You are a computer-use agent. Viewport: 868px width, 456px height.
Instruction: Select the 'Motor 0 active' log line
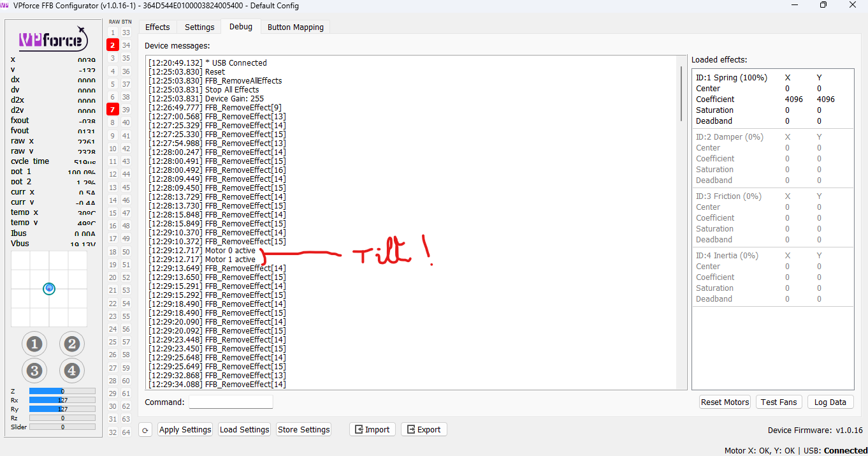(x=201, y=251)
